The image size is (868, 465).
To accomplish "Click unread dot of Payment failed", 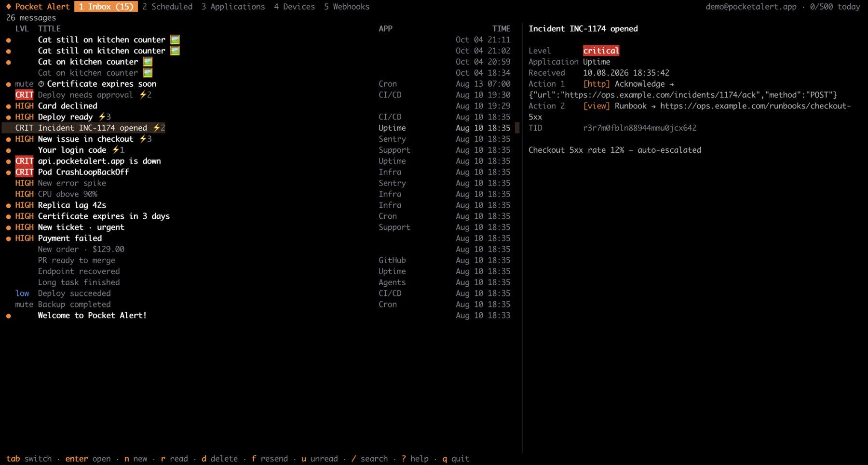I will pyautogui.click(x=9, y=239).
